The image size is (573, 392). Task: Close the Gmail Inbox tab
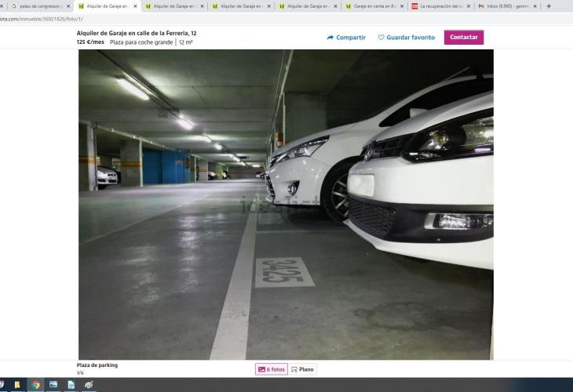click(x=535, y=5)
